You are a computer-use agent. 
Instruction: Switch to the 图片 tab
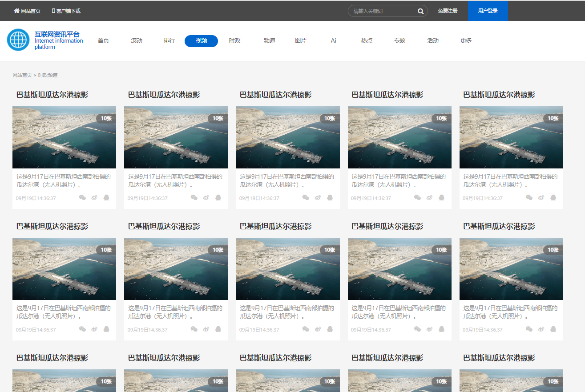tap(301, 41)
